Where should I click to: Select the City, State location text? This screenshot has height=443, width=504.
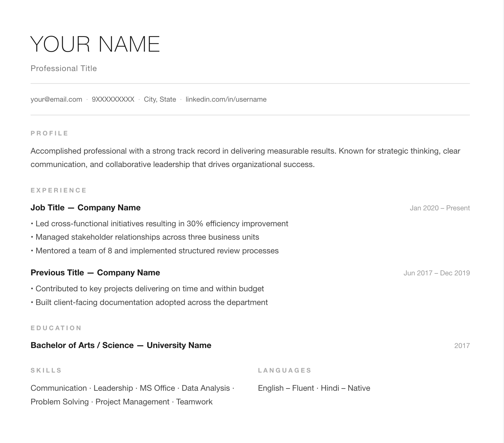coord(160,99)
